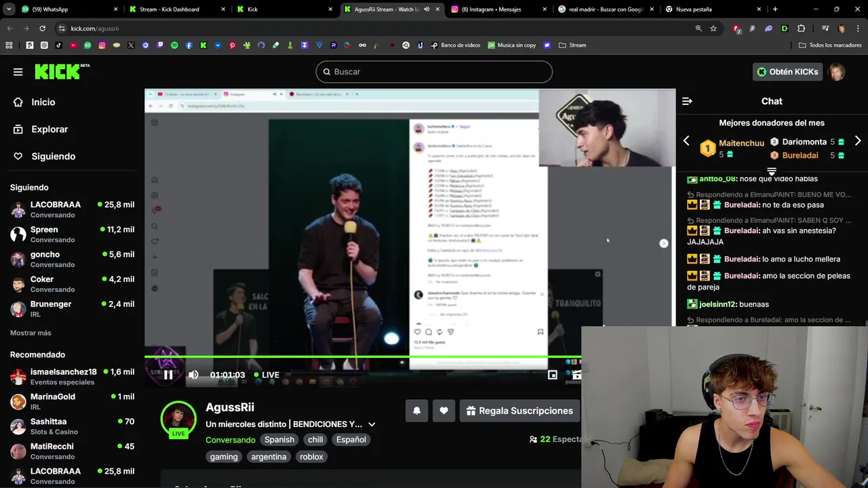Show next top donors arrow
The image size is (868, 488).
click(858, 141)
